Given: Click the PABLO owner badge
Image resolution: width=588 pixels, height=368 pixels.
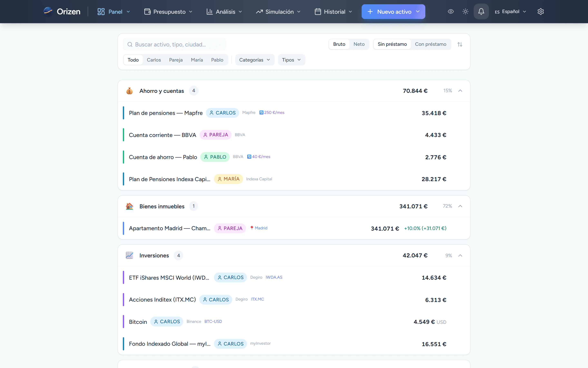Looking at the screenshot, I should tap(215, 157).
